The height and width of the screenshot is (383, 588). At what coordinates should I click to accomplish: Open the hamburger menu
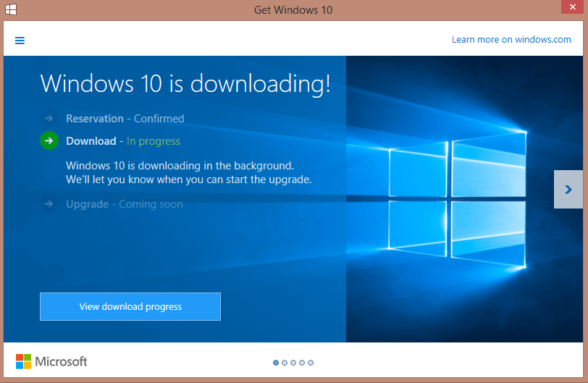click(20, 41)
